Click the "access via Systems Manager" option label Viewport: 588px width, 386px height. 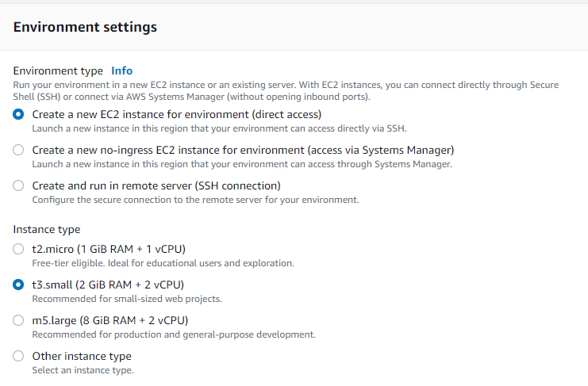coord(243,150)
